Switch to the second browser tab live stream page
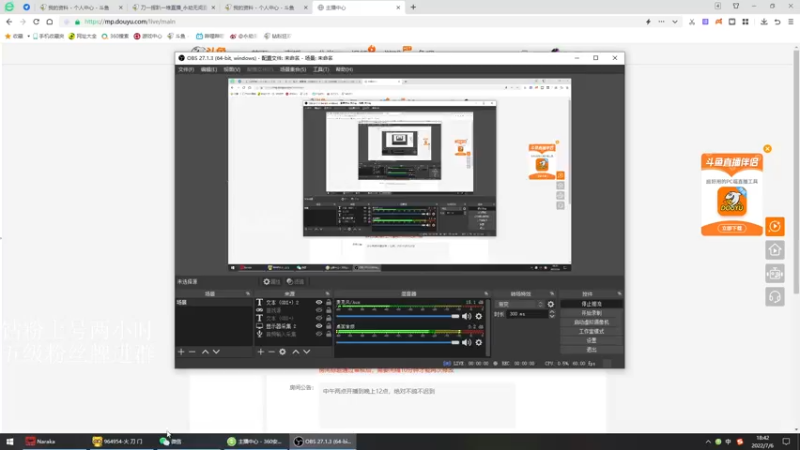The height and width of the screenshot is (450, 800). (x=173, y=8)
